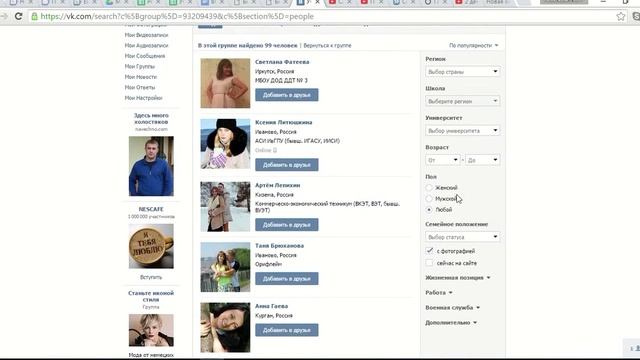Click 'Вступить' under NESCAFE ad
640x360 pixels.
tap(151, 277)
